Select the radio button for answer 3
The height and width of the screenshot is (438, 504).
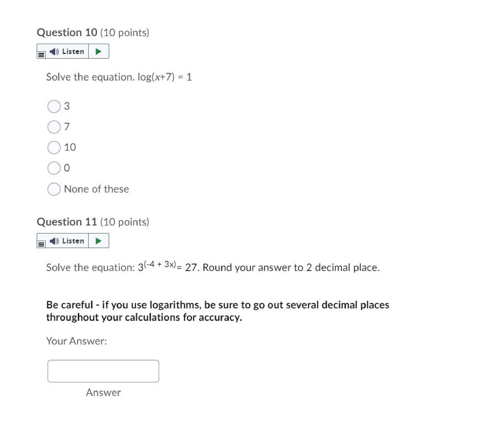(x=54, y=107)
